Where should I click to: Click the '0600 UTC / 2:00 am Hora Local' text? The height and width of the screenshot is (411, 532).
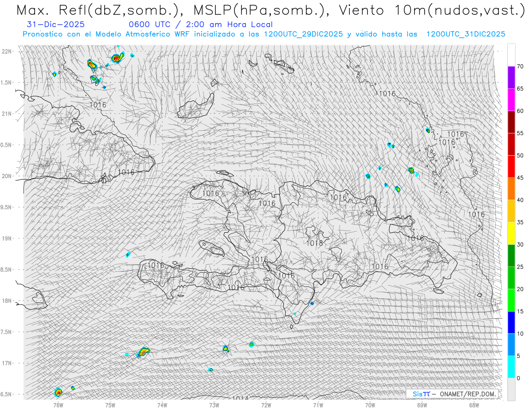pyautogui.click(x=200, y=24)
